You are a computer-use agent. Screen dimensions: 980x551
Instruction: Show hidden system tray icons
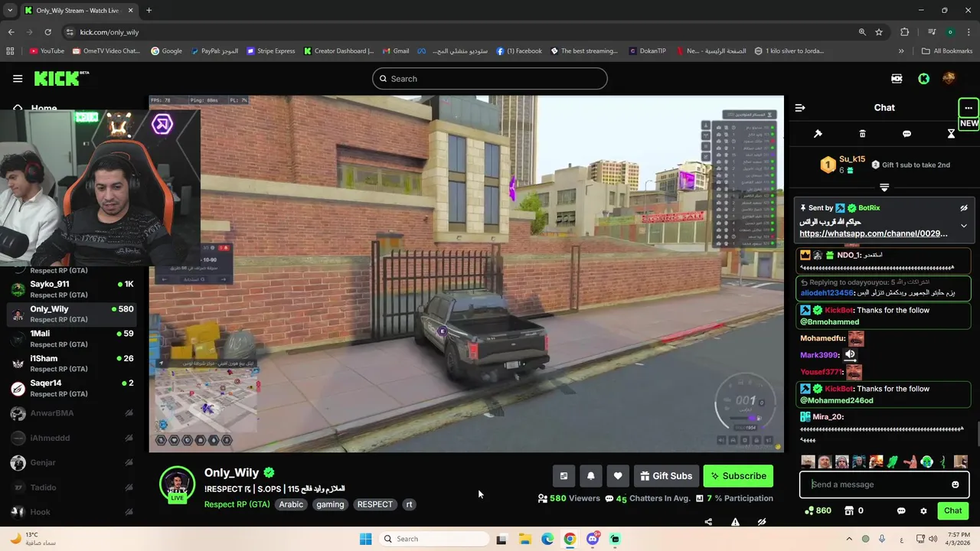click(x=848, y=539)
